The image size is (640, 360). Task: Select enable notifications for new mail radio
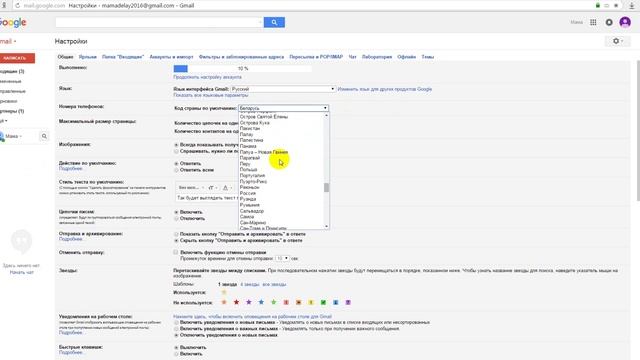(x=176, y=322)
